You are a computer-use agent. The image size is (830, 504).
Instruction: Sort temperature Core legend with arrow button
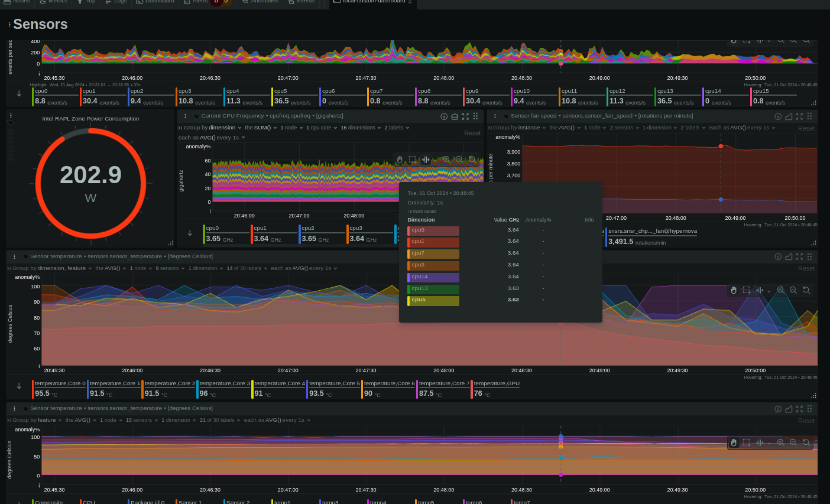(19, 386)
